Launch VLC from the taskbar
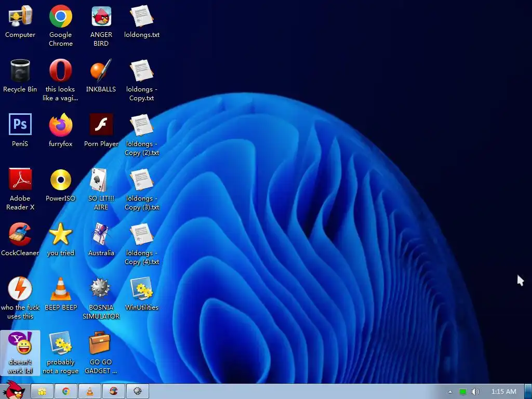Image resolution: width=532 pixels, height=399 pixels. 90,392
